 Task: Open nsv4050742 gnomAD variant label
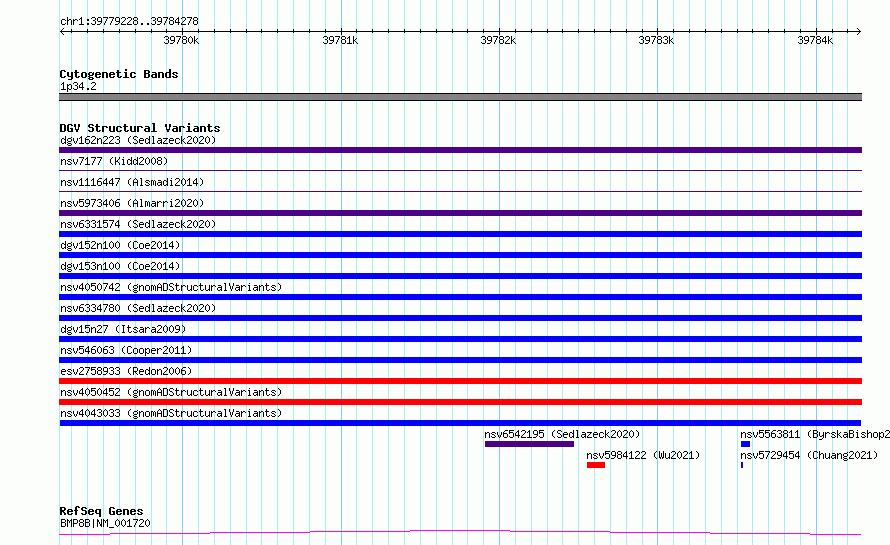[171, 287]
